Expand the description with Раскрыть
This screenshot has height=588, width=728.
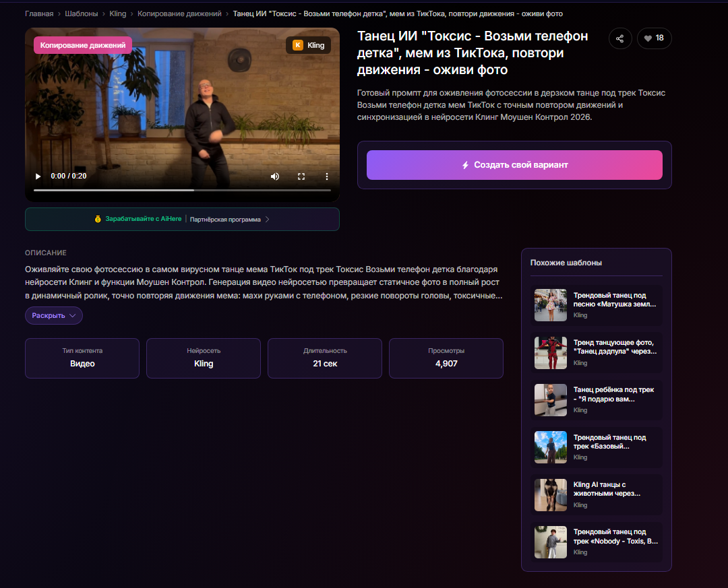pyautogui.click(x=54, y=316)
